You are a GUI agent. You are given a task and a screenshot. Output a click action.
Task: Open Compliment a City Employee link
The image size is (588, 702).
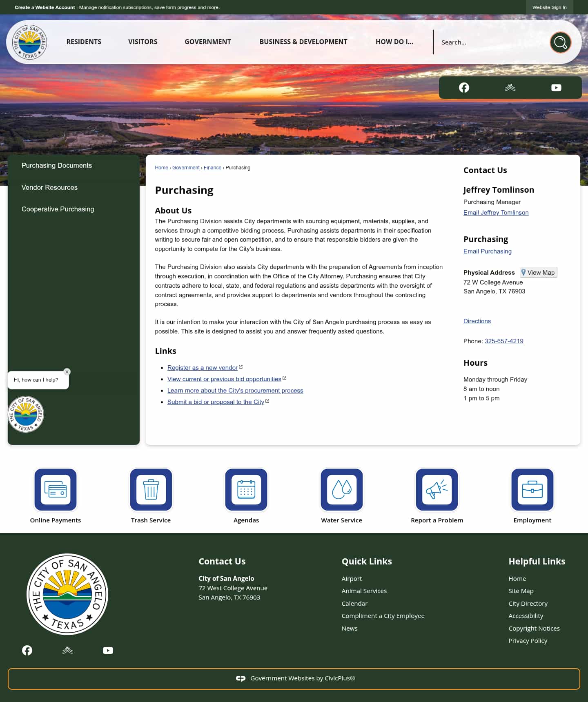pos(383,616)
